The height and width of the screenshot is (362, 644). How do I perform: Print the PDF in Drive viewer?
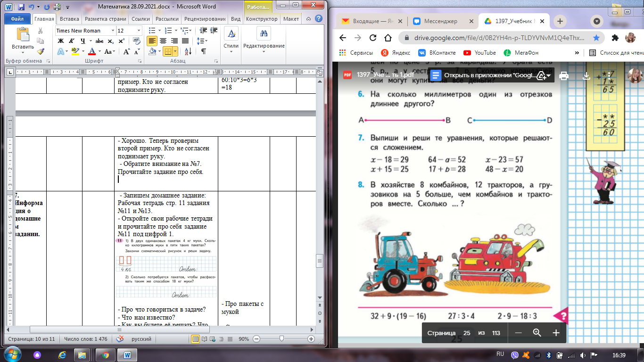tap(563, 75)
